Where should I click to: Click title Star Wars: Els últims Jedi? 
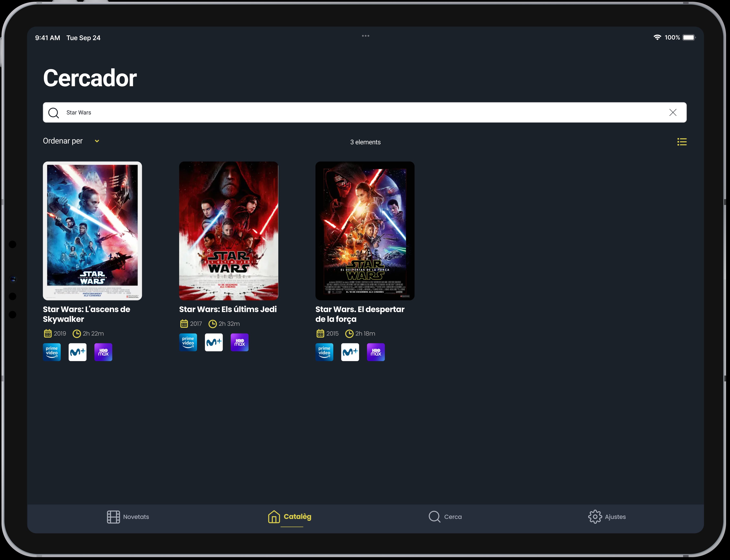pyautogui.click(x=228, y=309)
